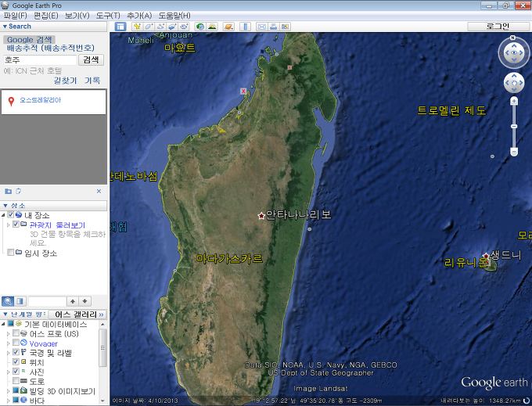532x406 pixels.
Task: Check the 어스 프로 (US) layer
Action: click(x=16, y=333)
